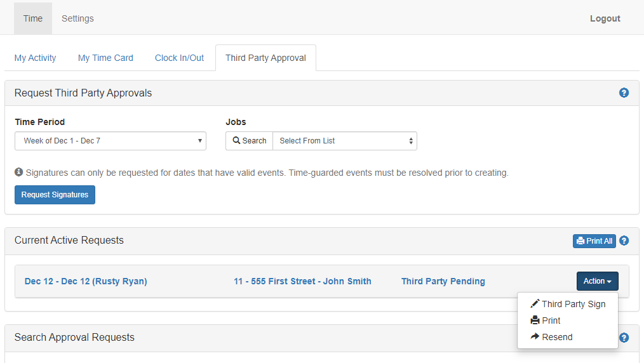This screenshot has height=363, width=644.
Task: Click the info icon before signatures notice
Action: (x=19, y=173)
